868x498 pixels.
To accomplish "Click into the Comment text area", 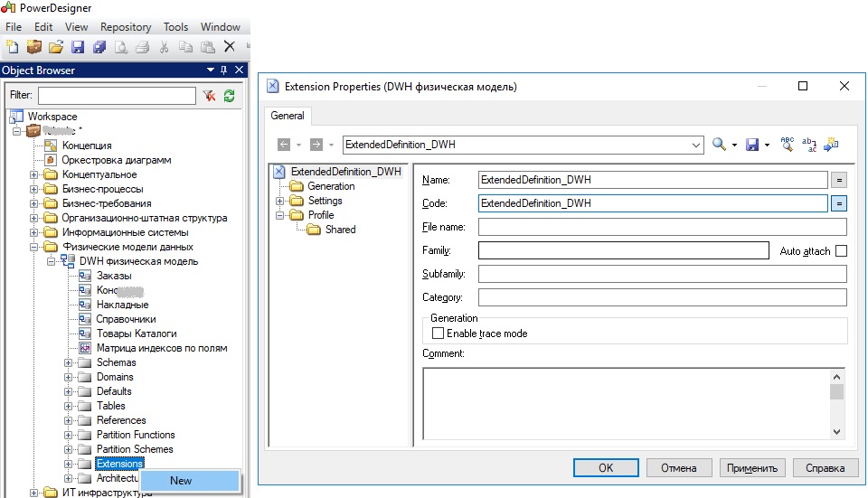I will click(627, 404).
